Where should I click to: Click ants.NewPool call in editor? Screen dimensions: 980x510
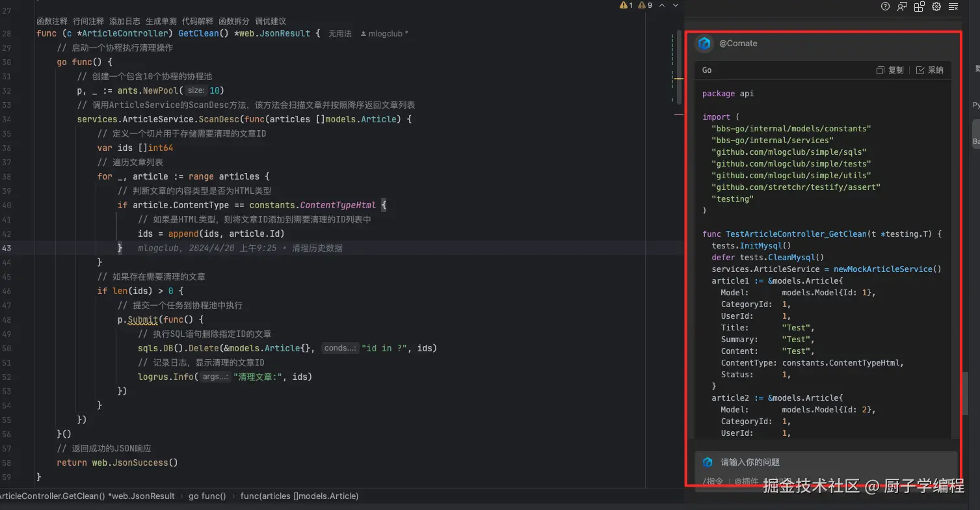(x=148, y=90)
